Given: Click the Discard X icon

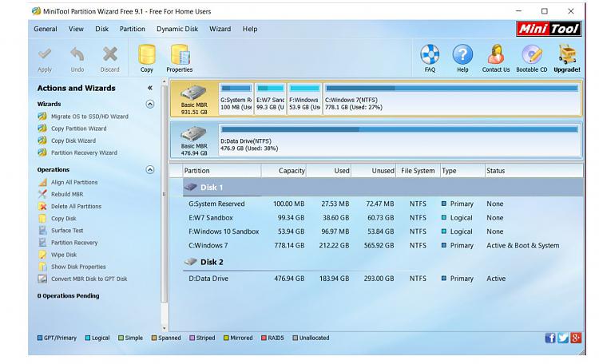Looking at the screenshot, I should coord(110,53).
